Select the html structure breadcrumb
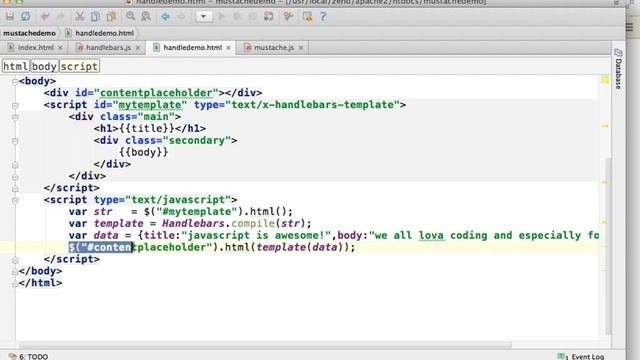This screenshot has height=360, width=640. click(x=16, y=66)
